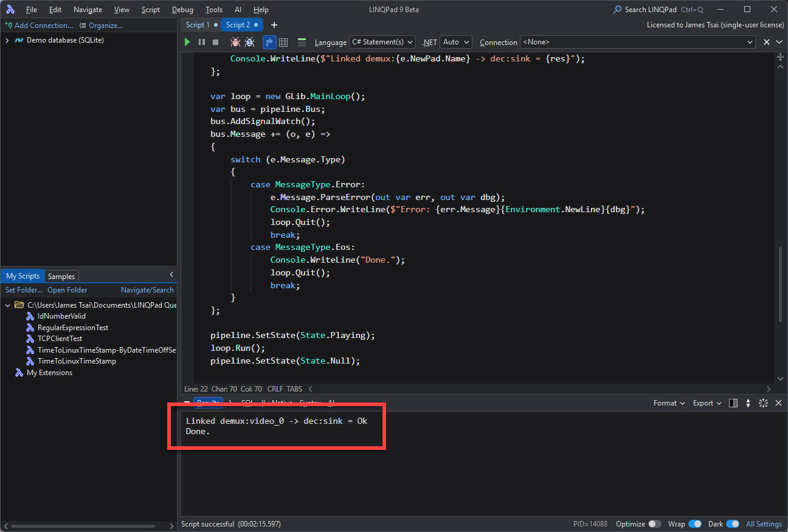The width and height of the screenshot is (788, 532).
Task: Open the RegularExpressionTest script
Action: [x=73, y=327]
